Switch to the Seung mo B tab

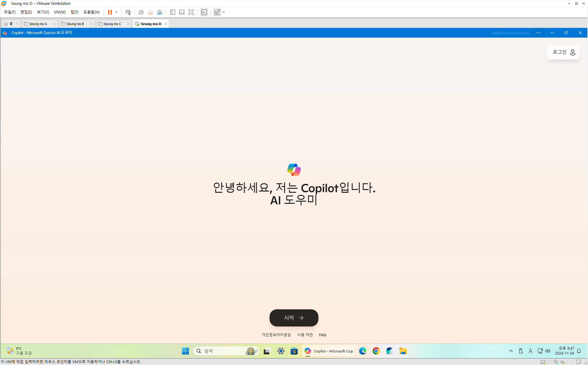pyautogui.click(x=75, y=24)
